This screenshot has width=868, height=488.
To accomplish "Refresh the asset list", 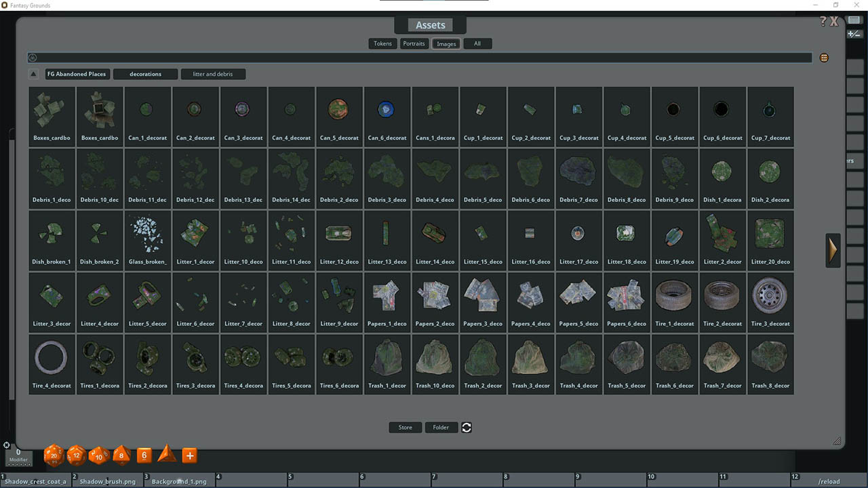I will (x=467, y=427).
